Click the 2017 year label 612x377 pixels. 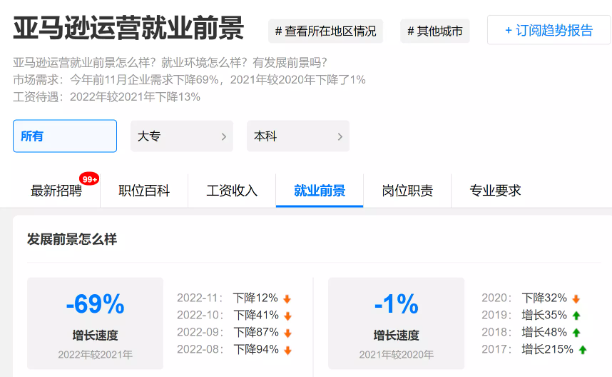click(x=496, y=349)
